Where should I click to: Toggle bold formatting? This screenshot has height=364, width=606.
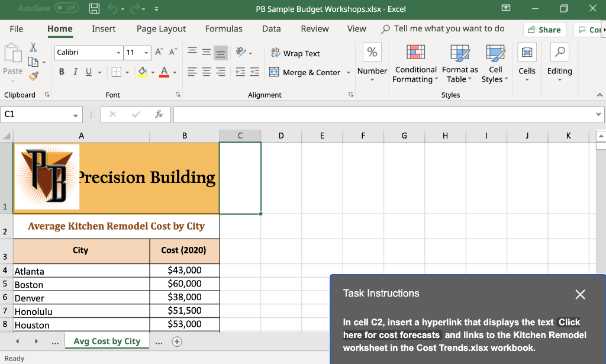tap(62, 71)
